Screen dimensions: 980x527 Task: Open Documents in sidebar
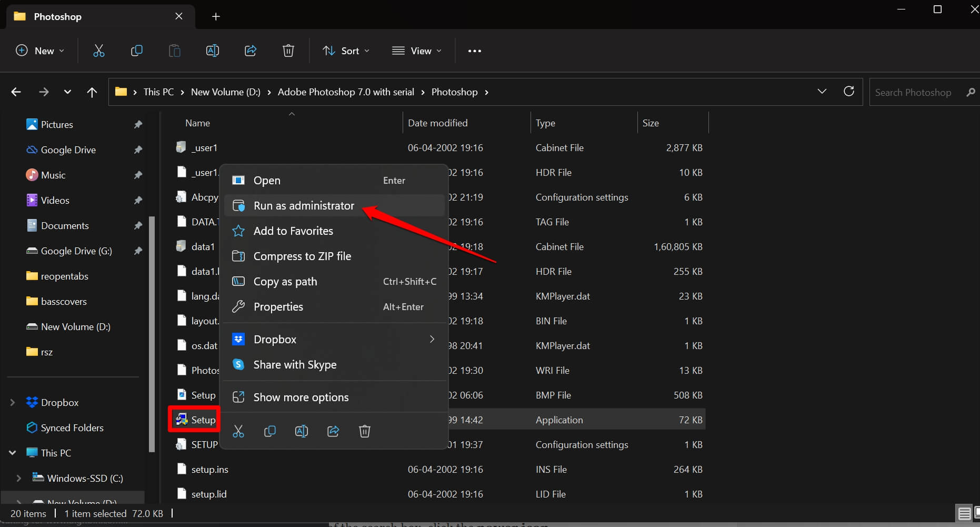pyautogui.click(x=65, y=226)
